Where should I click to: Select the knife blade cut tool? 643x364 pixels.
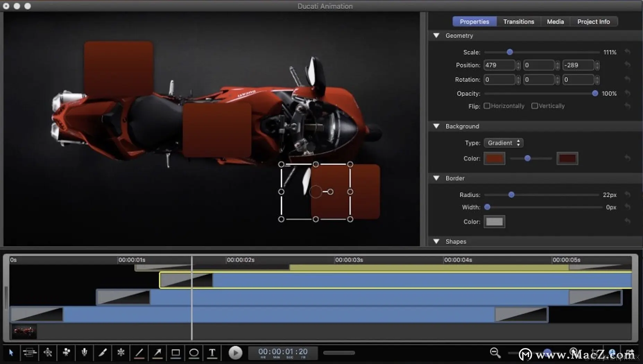pos(103,353)
